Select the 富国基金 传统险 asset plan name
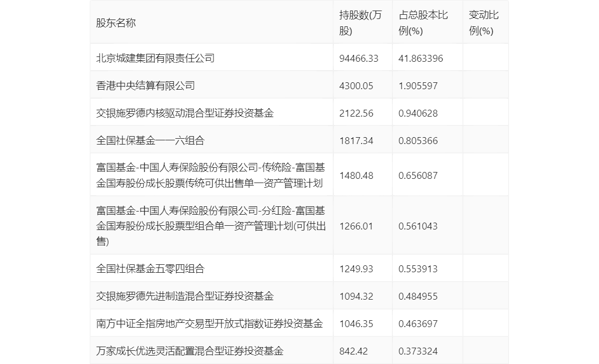Screen dimensions: 599x364 [210, 176]
